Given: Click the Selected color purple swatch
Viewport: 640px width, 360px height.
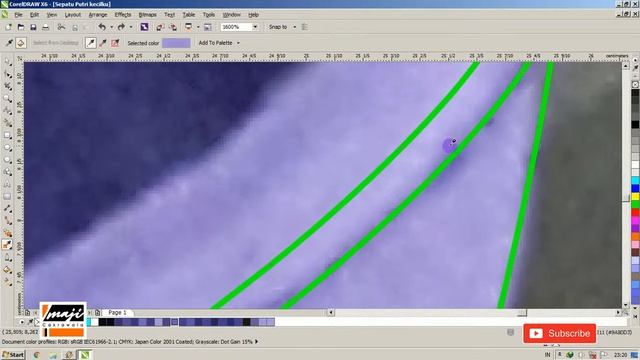Looking at the screenshot, I should [176, 43].
